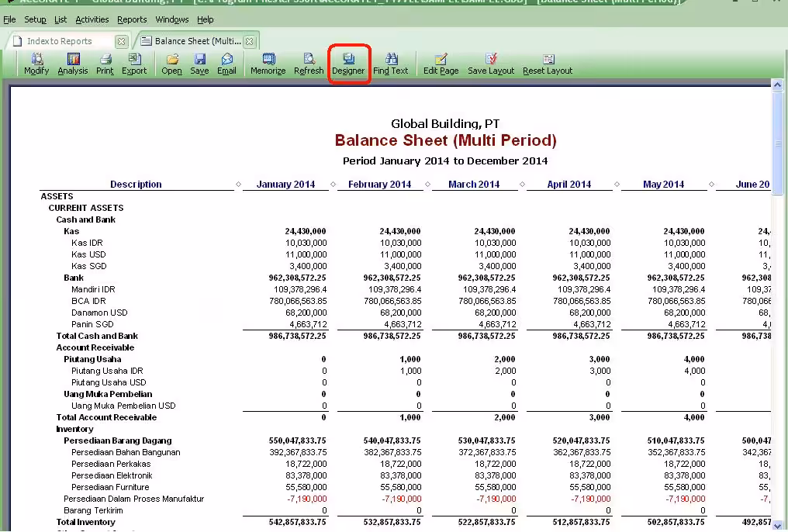Open the Reports menu
Screen dimensions: 788x532
point(132,19)
